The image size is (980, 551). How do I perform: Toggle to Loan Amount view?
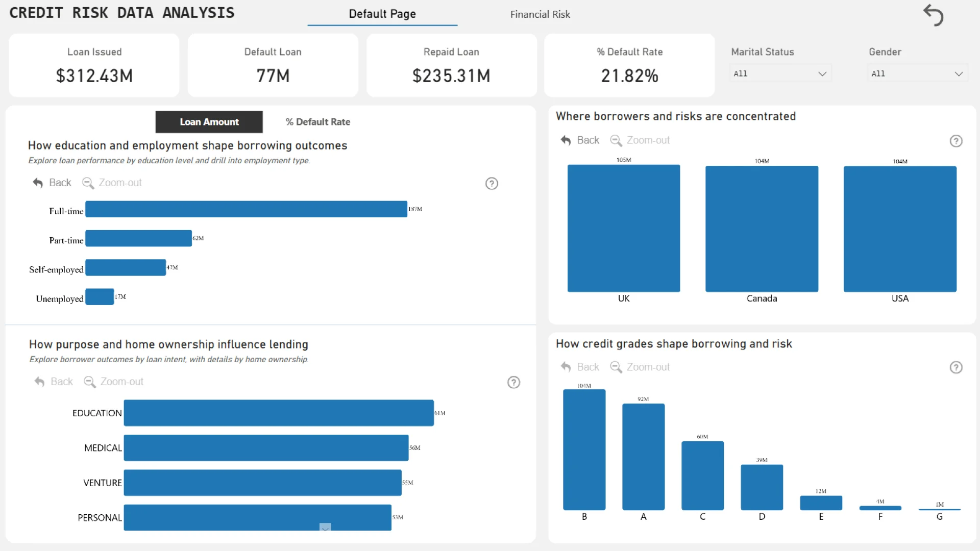pos(209,122)
